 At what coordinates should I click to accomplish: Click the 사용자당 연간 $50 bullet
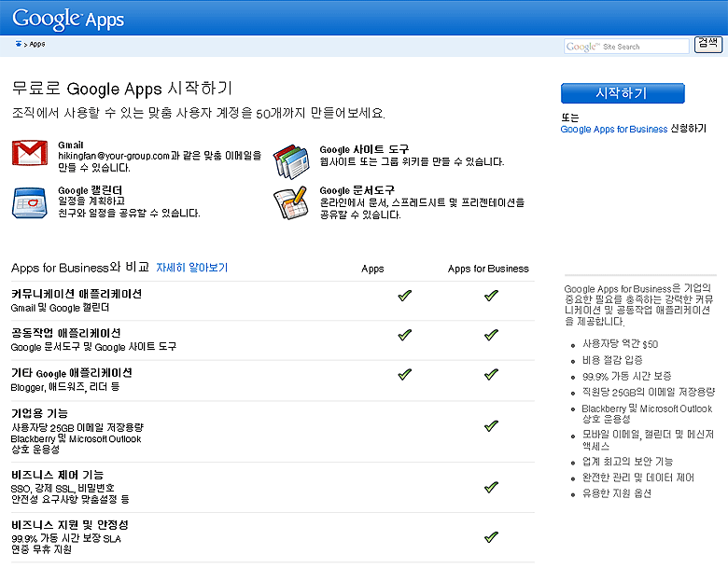click(x=621, y=344)
